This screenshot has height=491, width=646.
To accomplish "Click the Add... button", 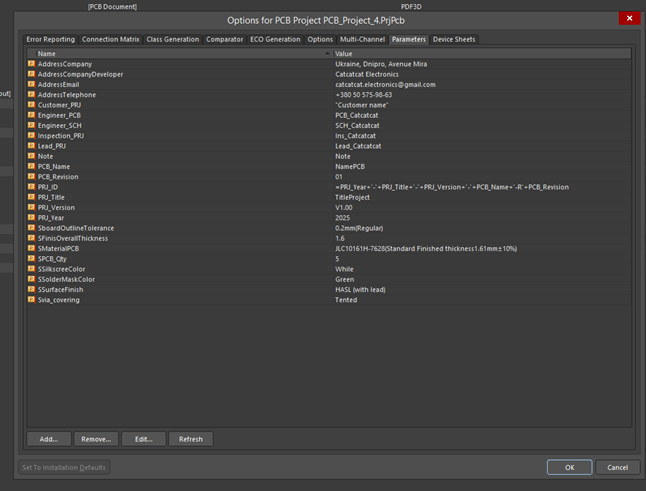I will tap(49, 439).
